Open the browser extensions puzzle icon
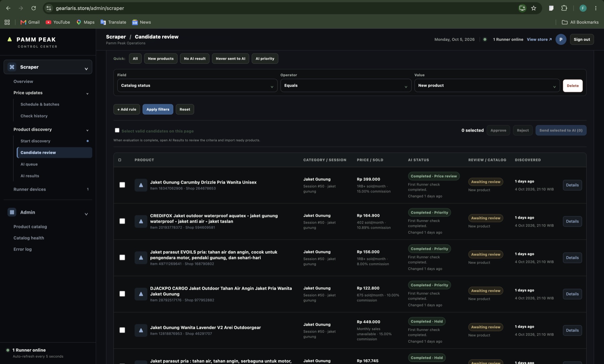The height and width of the screenshot is (364, 604). (564, 8)
